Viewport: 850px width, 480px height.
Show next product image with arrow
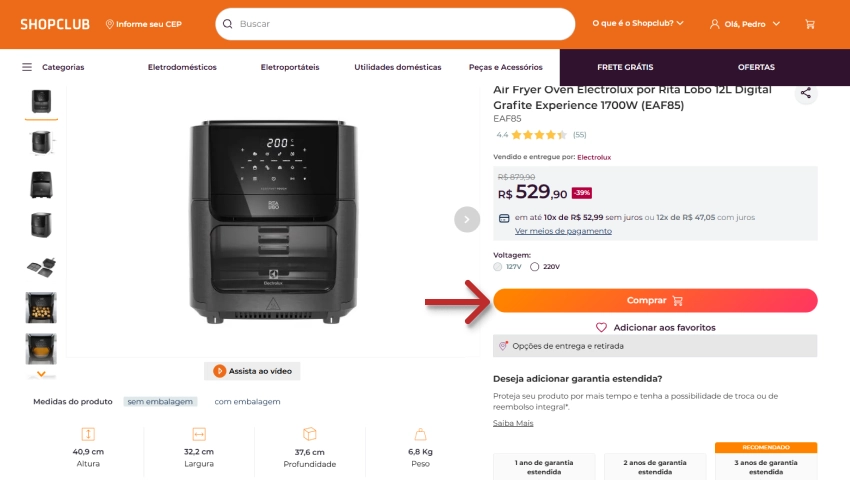(467, 219)
